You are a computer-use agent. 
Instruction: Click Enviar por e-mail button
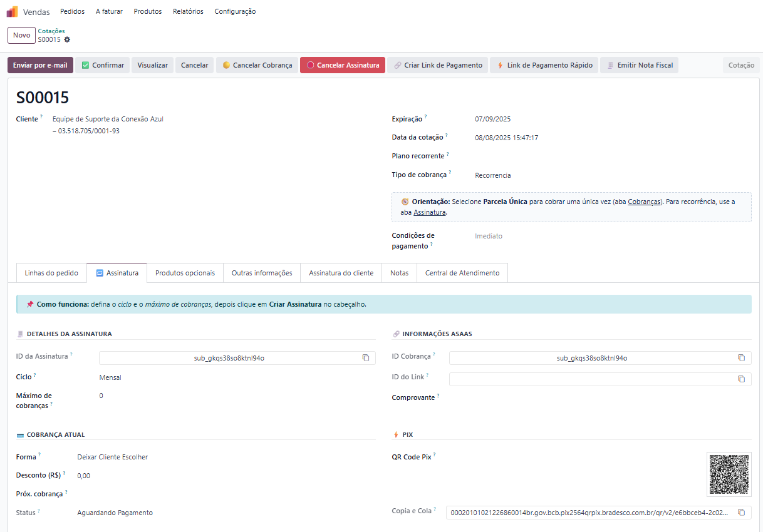(40, 65)
